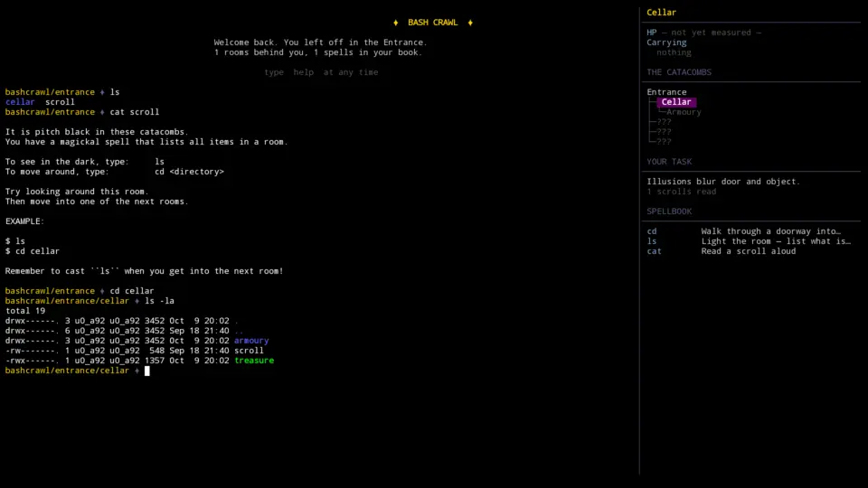
Task: Click the 'ls -la' command line
Action: [159, 301]
